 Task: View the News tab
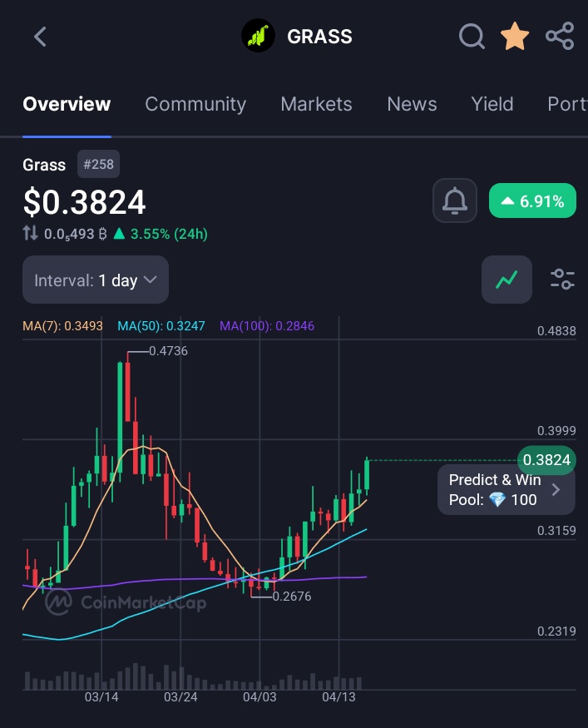[412, 104]
